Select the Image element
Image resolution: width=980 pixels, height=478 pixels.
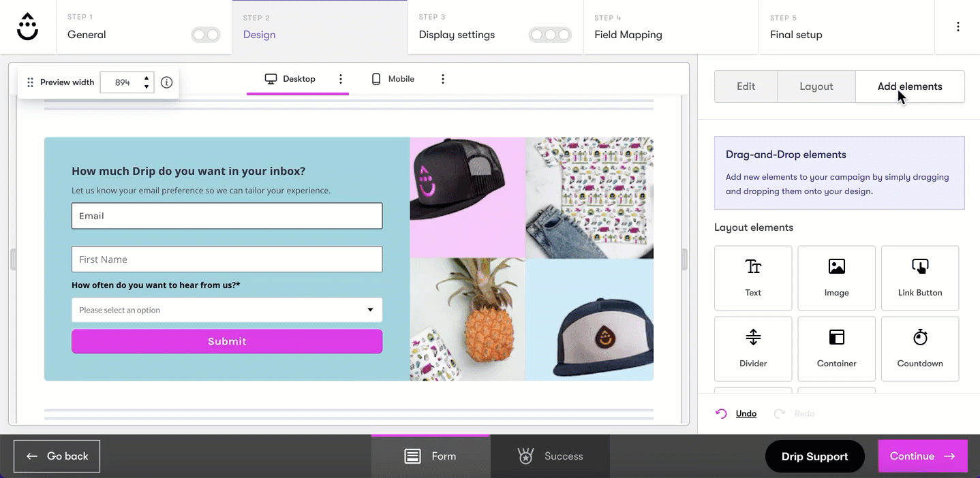pyautogui.click(x=837, y=278)
